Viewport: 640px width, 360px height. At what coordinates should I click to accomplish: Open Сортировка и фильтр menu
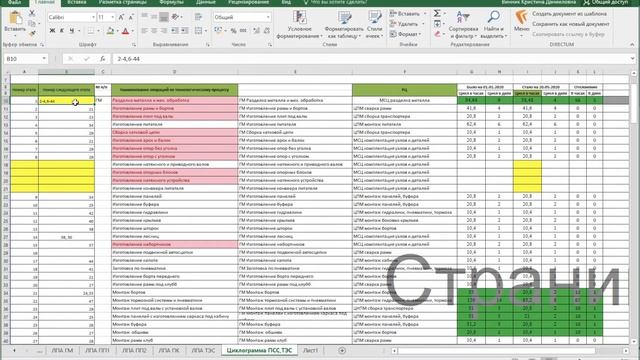463,24
